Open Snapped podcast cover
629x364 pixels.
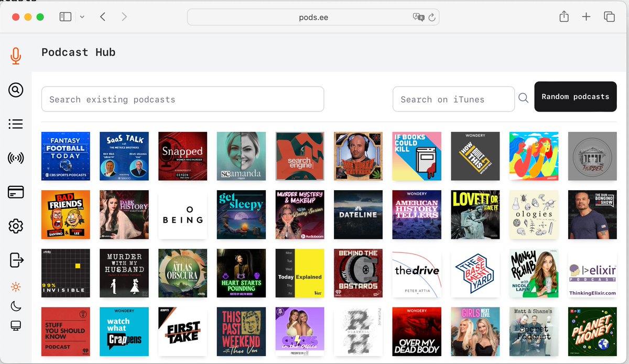tap(183, 156)
